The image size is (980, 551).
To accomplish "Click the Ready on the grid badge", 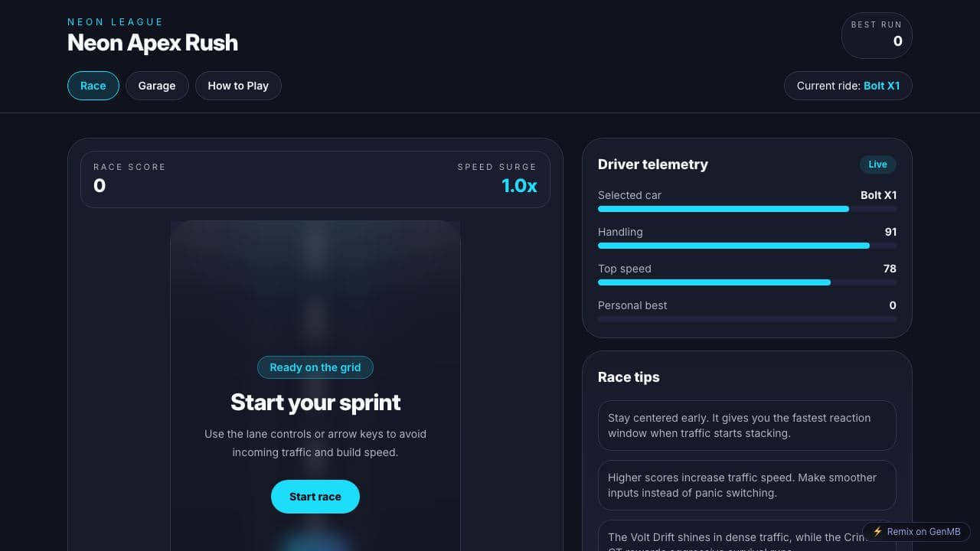I will [315, 367].
